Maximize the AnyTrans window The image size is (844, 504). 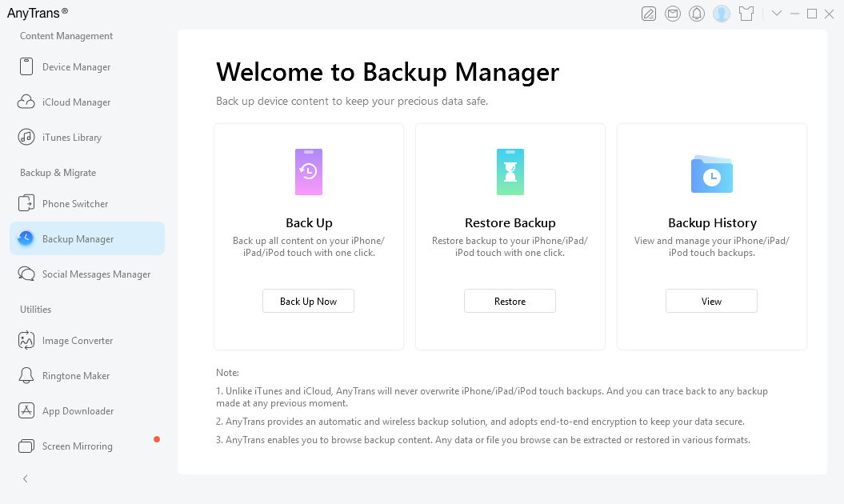812,14
